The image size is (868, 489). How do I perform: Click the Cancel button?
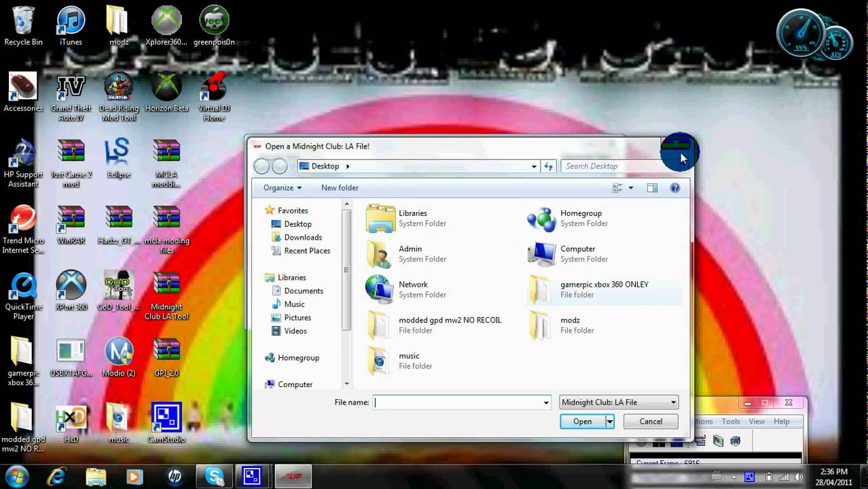(651, 422)
